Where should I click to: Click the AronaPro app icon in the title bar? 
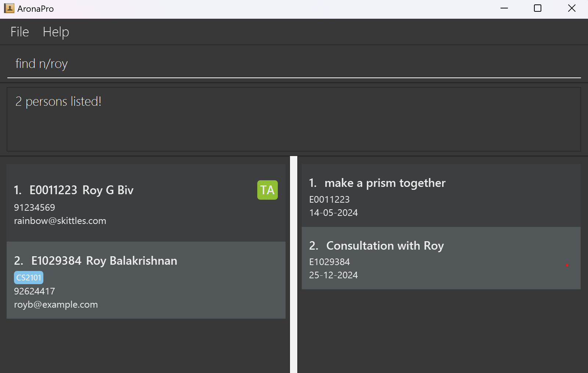9,8
